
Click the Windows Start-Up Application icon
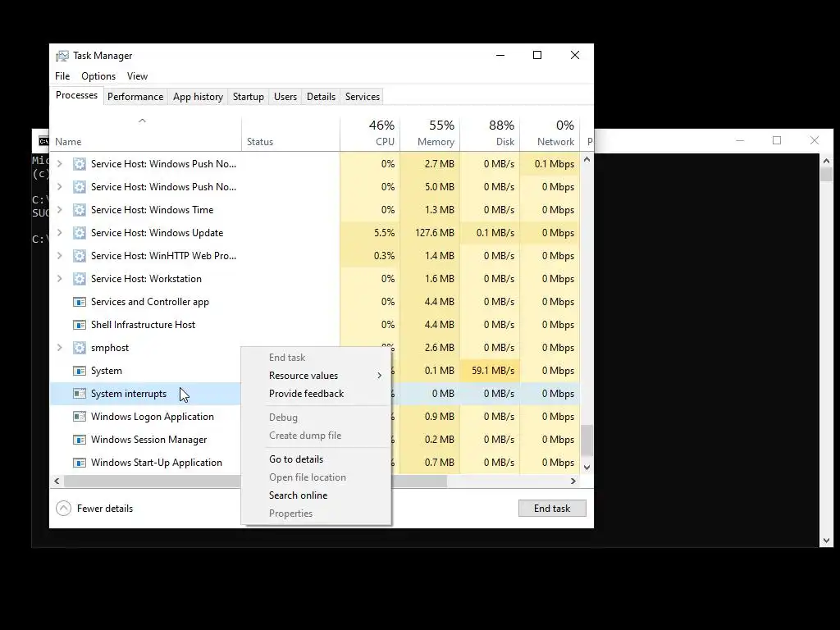(80, 463)
